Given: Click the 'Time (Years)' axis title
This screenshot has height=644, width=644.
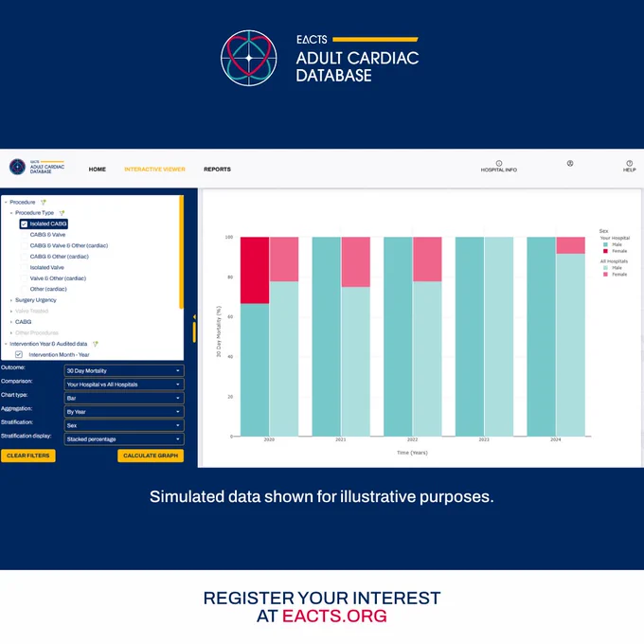Looking at the screenshot, I should pos(412,453).
